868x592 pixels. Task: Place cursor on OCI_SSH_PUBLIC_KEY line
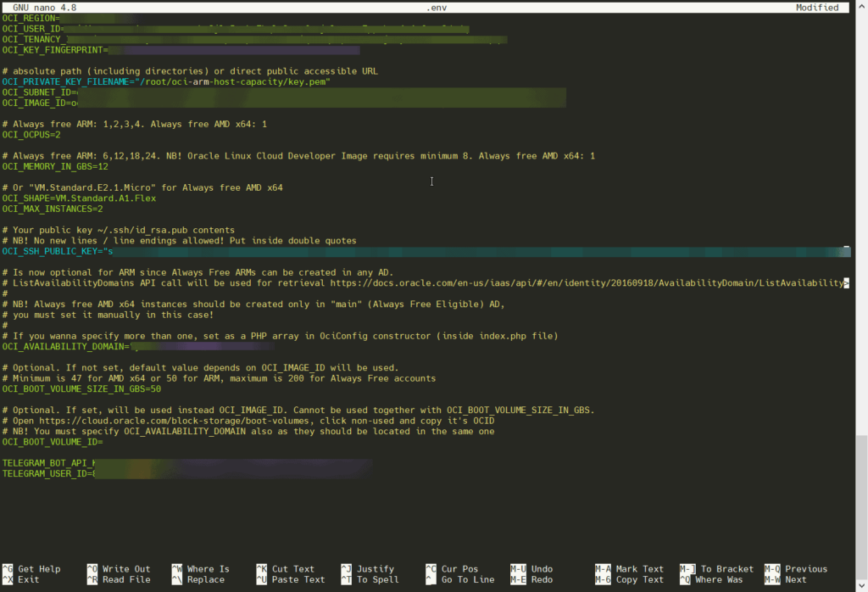pyautogui.click(x=426, y=251)
